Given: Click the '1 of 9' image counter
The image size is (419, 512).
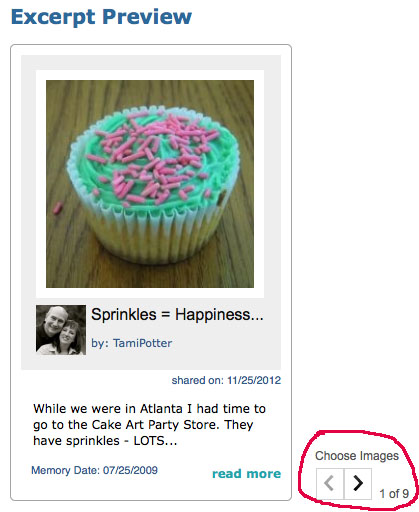Looking at the screenshot, I should point(394,494).
